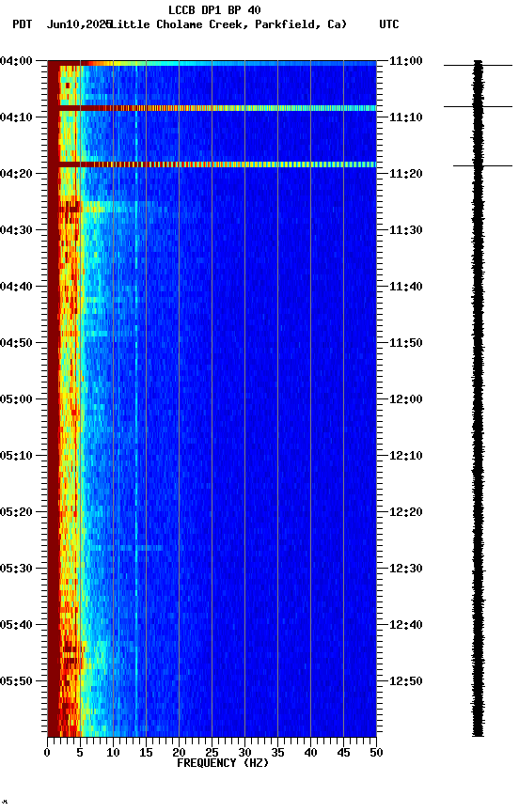Viewport: 519px width, 812px height.
Task: Click the 12:30 UTC time label
Action: 405,569
